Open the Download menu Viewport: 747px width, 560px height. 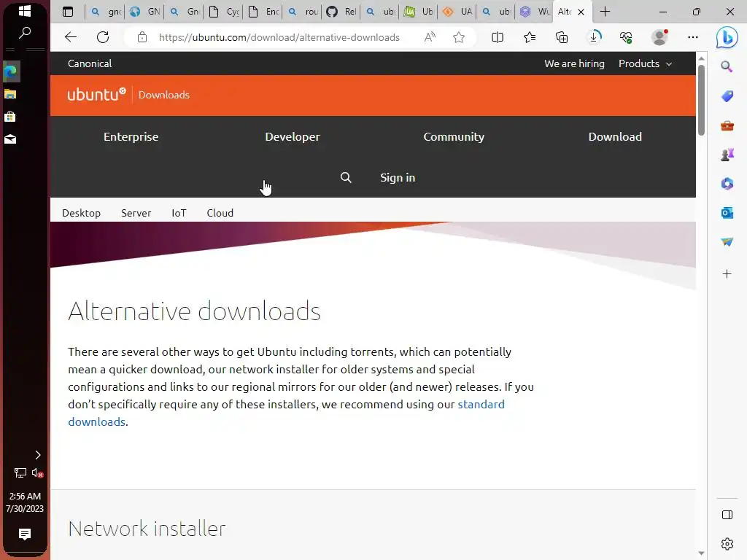[615, 136]
